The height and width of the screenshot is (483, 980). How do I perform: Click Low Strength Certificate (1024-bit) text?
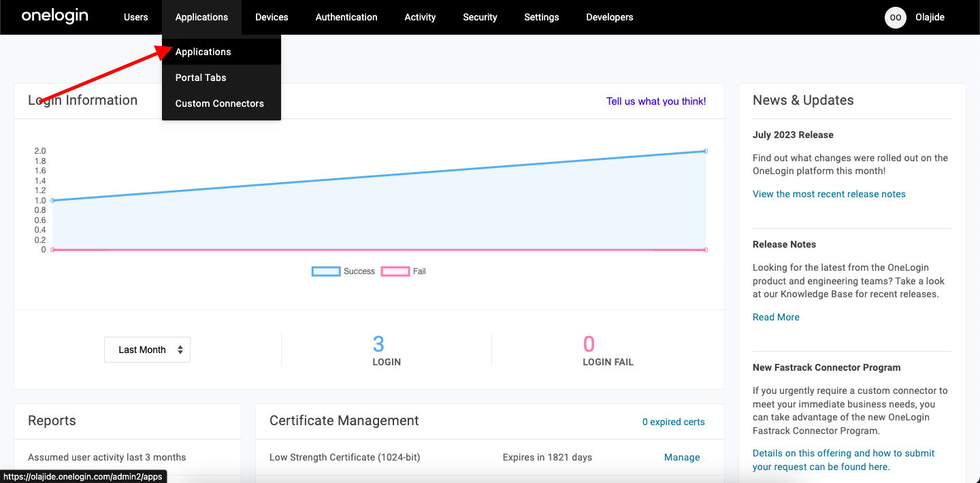click(x=345, y=457)
